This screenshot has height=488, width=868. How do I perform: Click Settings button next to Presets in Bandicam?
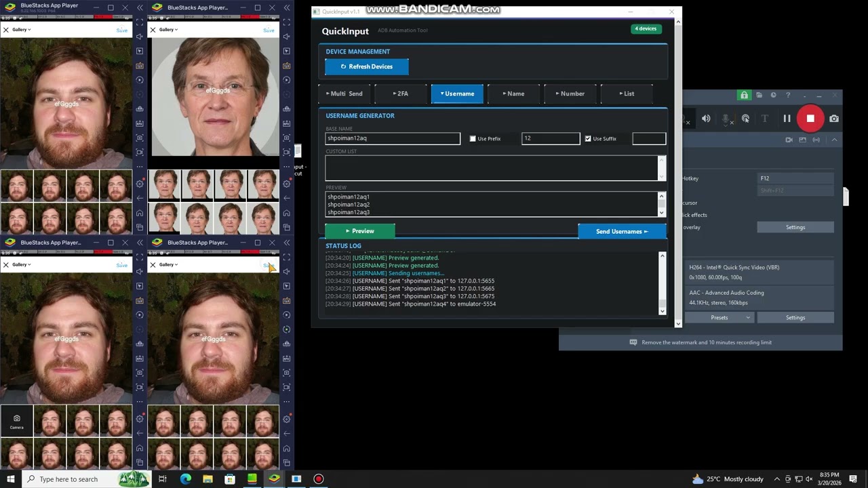pos(795,317)
